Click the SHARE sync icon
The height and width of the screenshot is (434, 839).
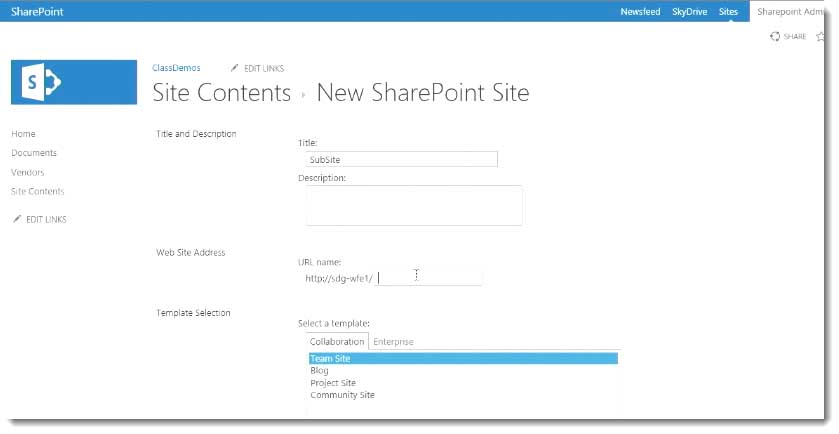(775, 36)
